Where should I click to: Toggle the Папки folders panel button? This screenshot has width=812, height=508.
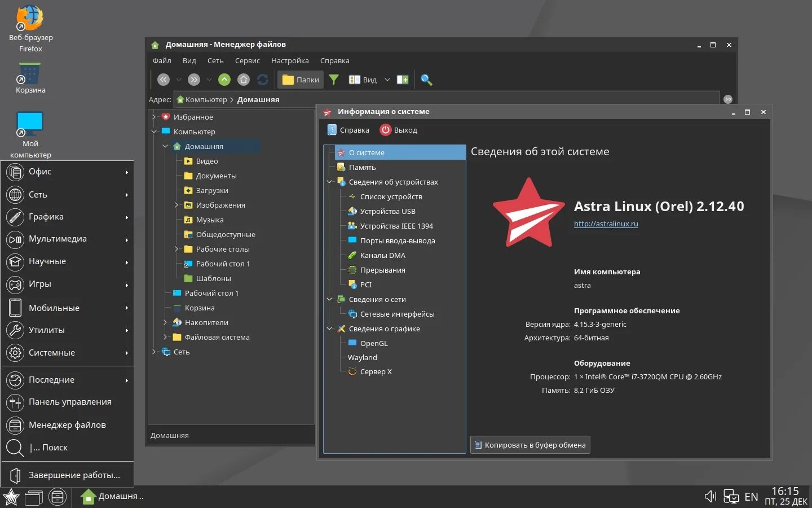[301, 80]
